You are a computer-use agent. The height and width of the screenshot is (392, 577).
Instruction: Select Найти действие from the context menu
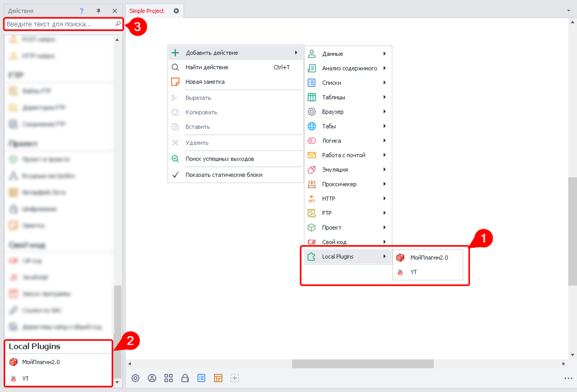pyautogui.click(x=207, y=68)
